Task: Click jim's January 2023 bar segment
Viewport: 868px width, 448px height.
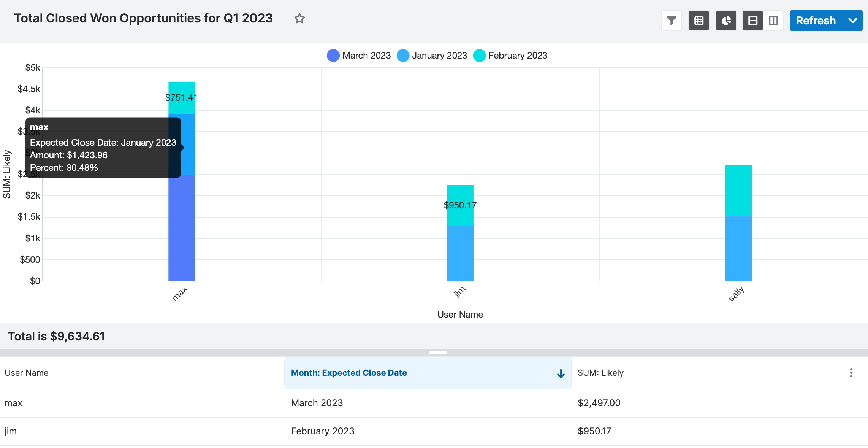Action: coord(460,253)
